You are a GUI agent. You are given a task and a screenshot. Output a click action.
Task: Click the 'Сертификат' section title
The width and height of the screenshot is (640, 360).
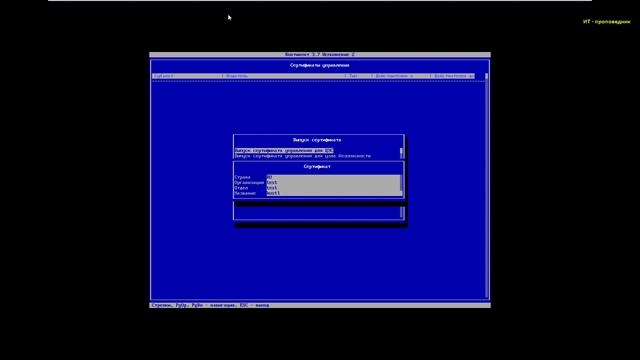point(317,167)
